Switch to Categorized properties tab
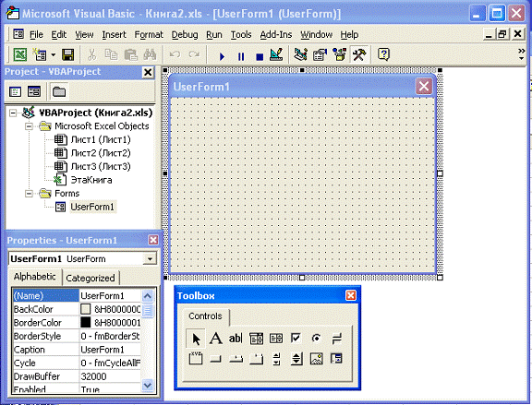 91,279
